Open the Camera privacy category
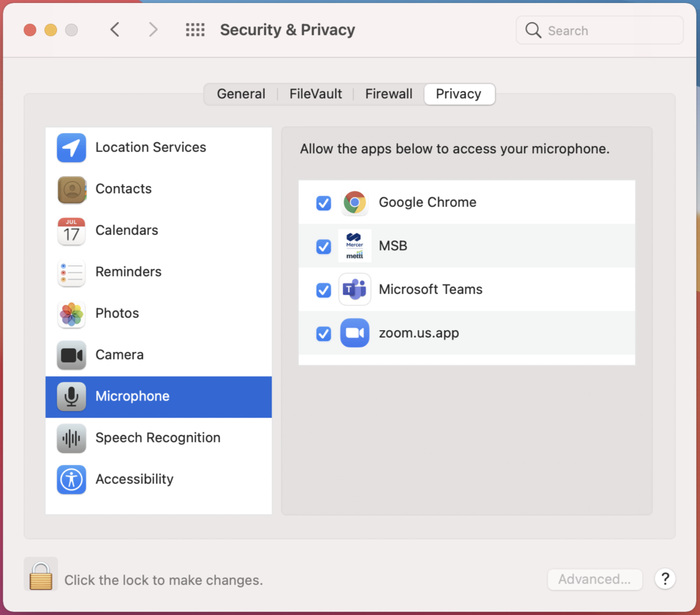 [x=159, y=355]
